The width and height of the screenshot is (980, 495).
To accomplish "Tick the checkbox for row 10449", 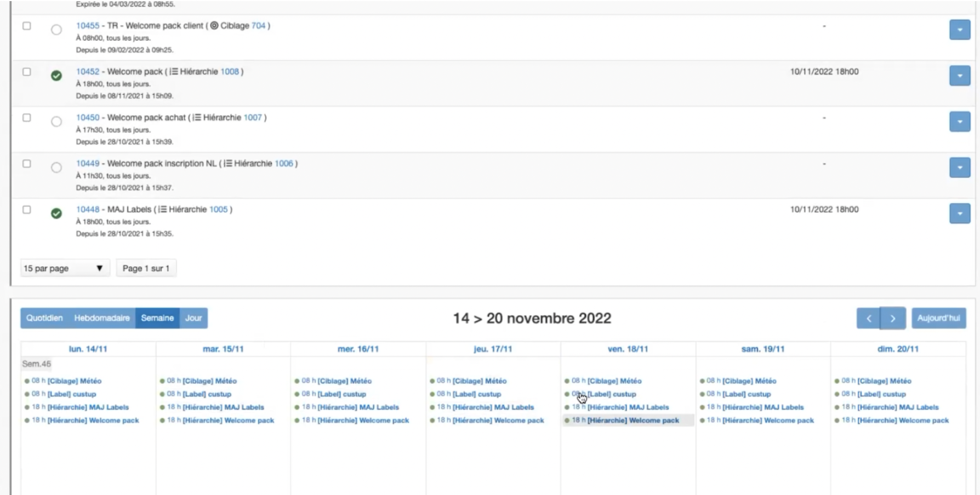I will coord(26,164).
